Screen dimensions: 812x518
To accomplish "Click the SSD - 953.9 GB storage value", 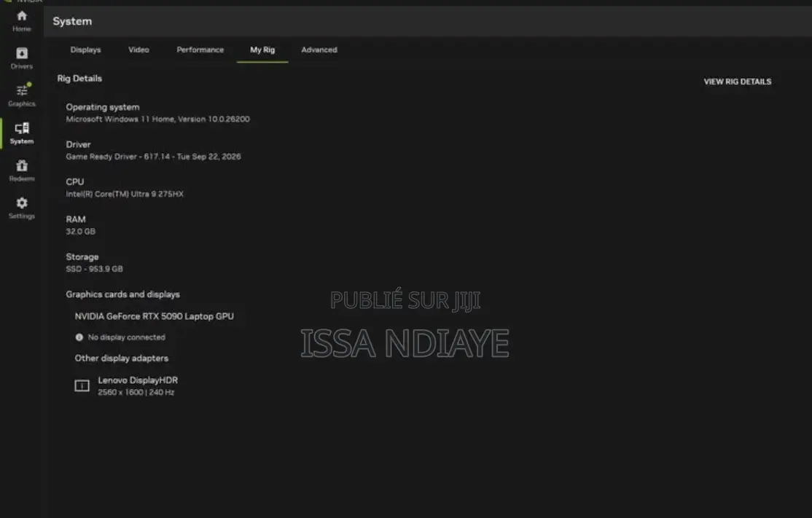I will (94, 269).
